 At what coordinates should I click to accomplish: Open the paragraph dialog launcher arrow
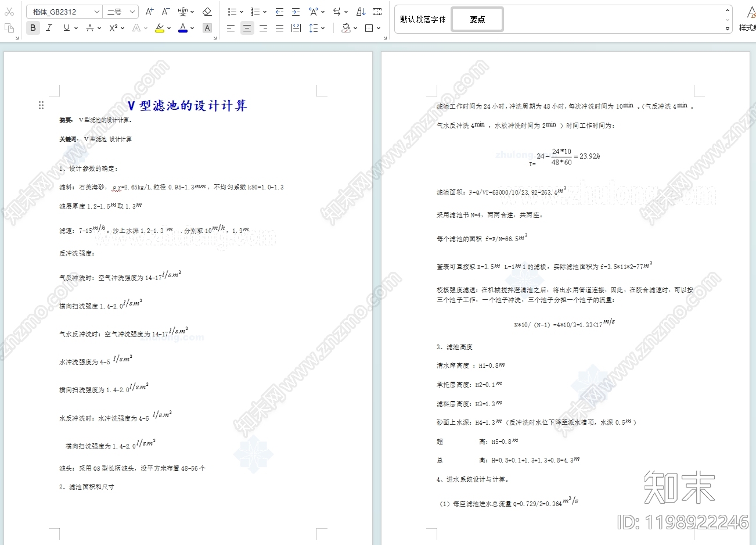pos(385,38)
